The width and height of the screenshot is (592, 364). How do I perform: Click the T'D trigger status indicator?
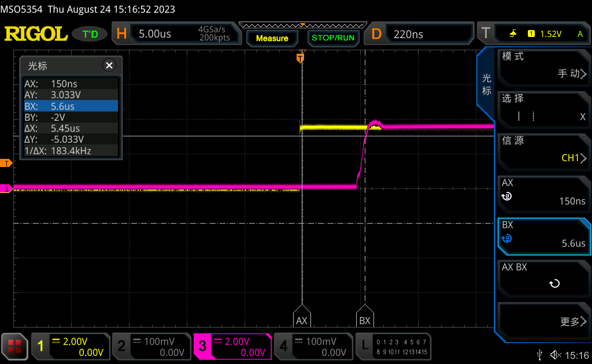90,34
